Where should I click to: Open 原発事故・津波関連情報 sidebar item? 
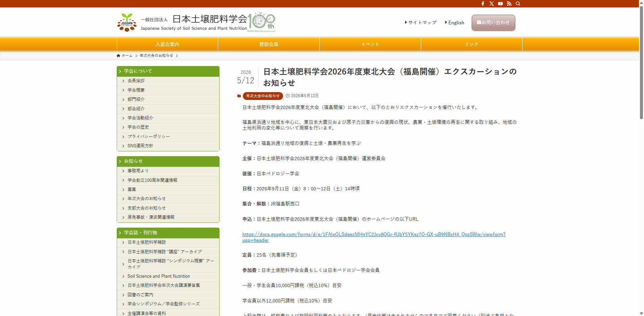click(168, 217)
